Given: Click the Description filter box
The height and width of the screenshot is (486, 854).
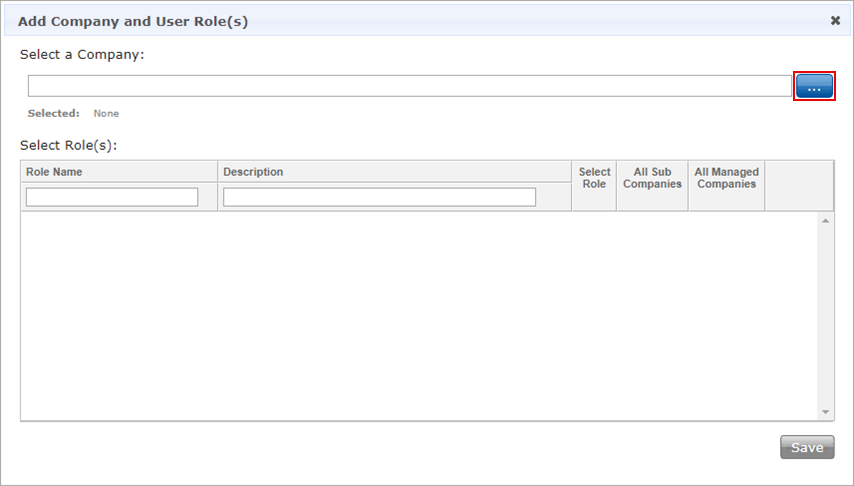Looking at the screenshot, I should (379, 197).
